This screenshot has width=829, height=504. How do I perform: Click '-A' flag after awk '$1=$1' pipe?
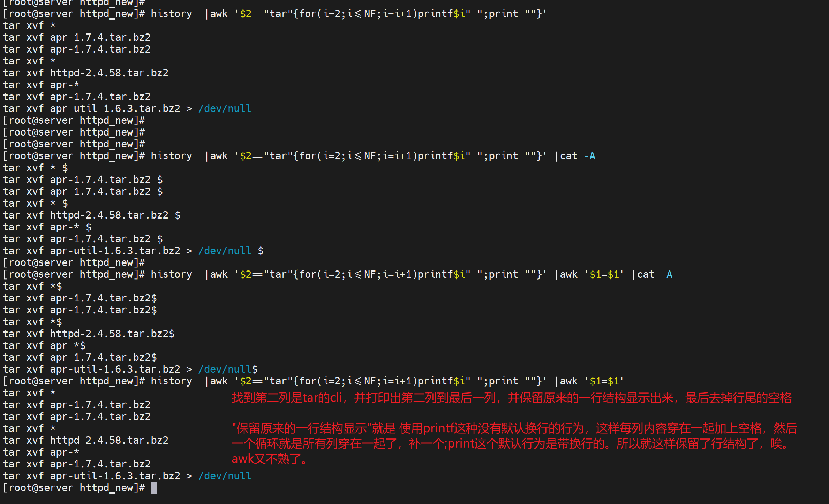667,274
